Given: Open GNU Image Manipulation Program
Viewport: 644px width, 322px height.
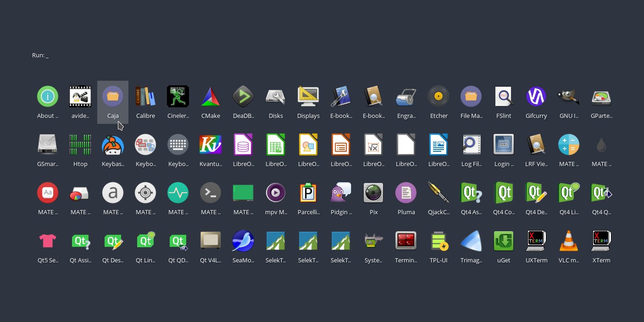Looking at the screenshot, I should 569,102.
